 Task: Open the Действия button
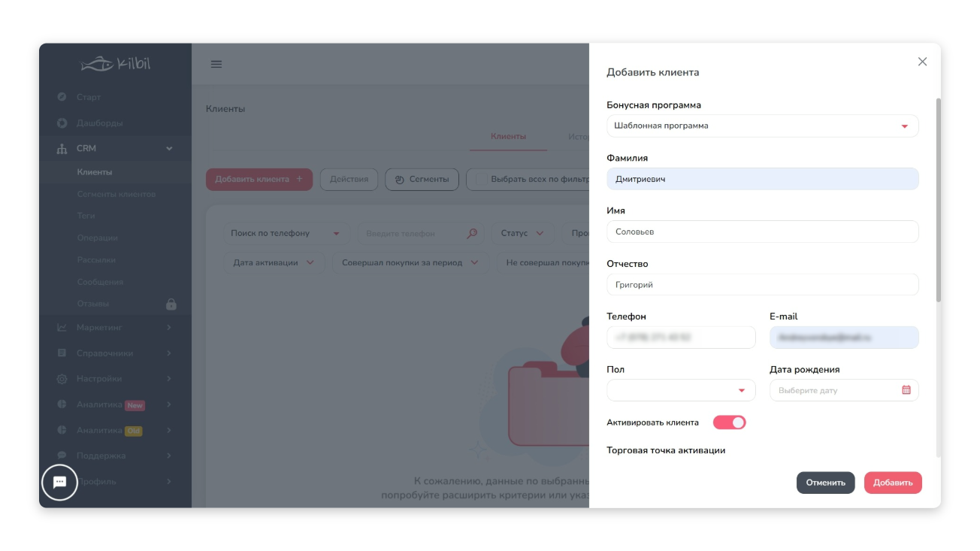(349, 179)
